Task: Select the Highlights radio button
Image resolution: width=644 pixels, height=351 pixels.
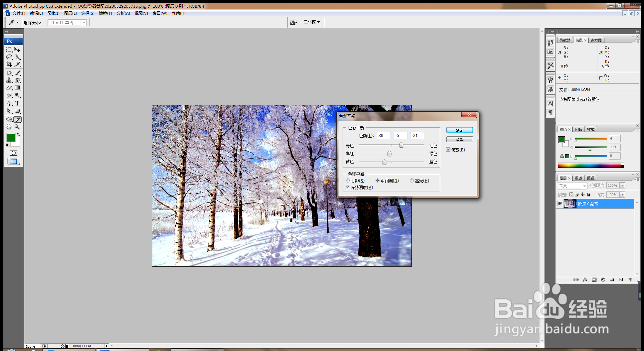Action: coord(412,180)
